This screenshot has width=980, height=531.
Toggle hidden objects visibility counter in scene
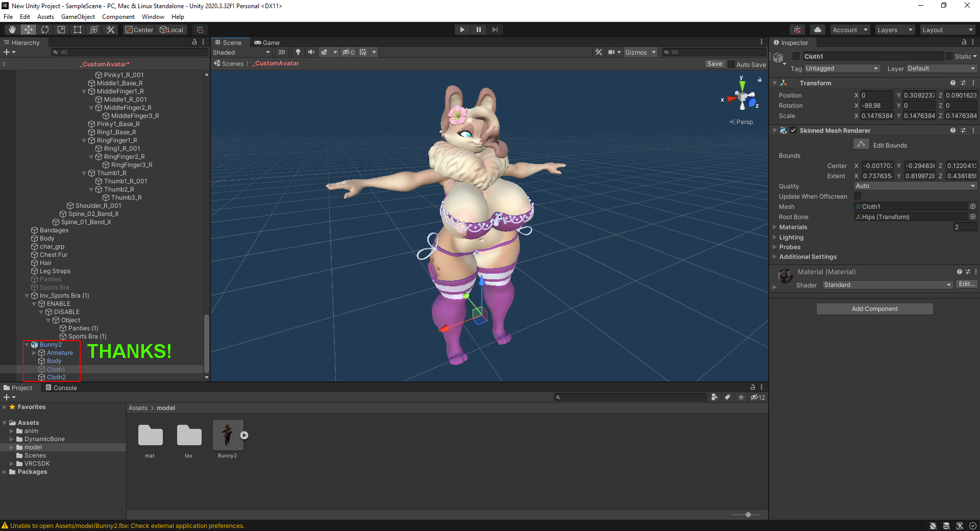(348, 52)
